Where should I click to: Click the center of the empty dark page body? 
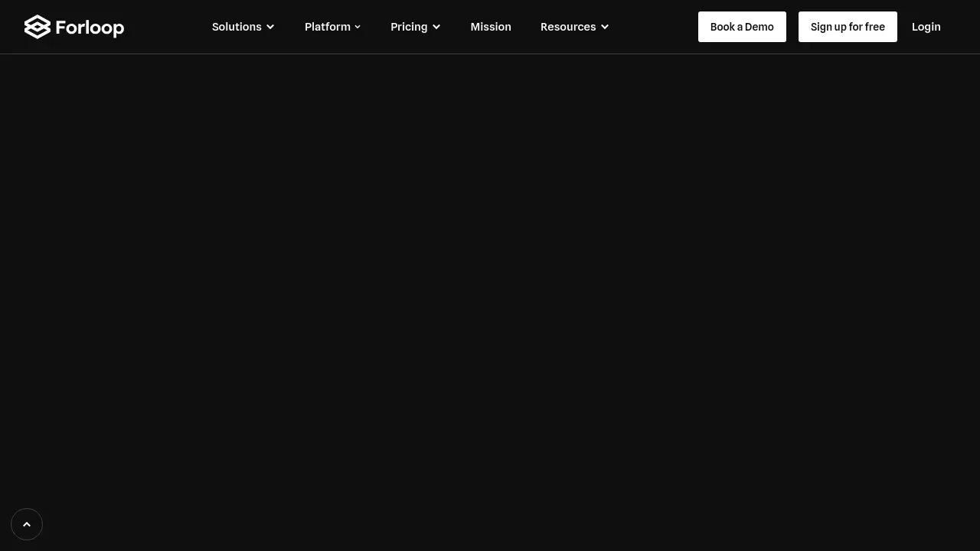[x=490, y=302]
